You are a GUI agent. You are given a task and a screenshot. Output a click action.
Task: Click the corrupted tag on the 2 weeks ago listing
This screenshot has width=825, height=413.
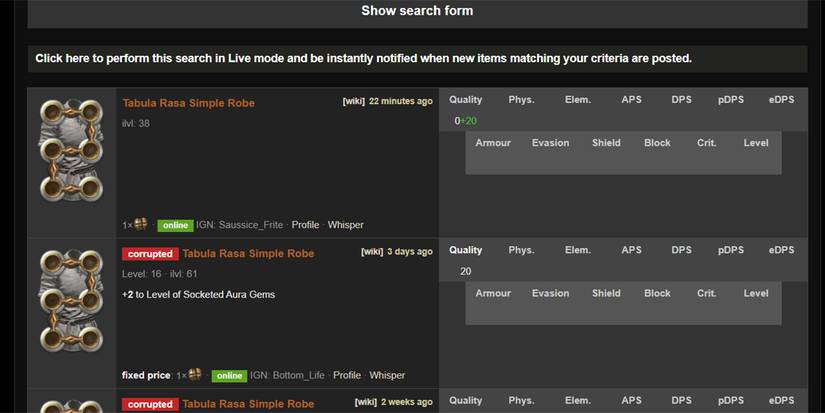(150, 405)
